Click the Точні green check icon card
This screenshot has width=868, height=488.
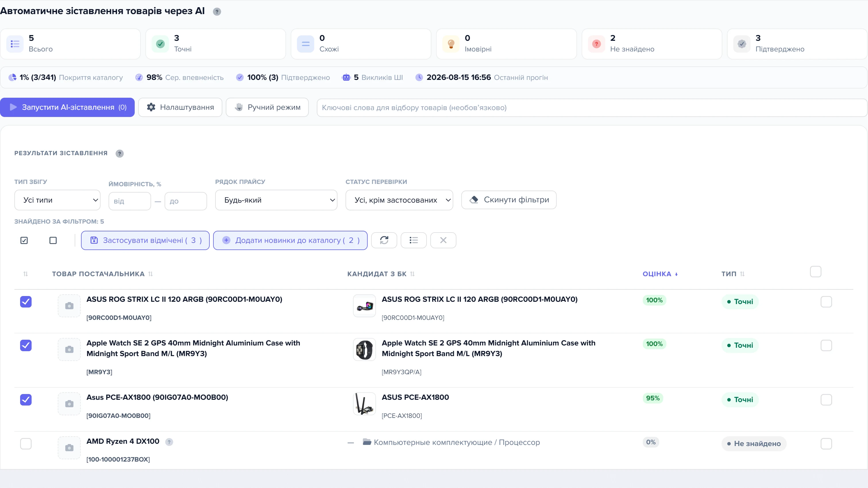[x=160, y=44]
